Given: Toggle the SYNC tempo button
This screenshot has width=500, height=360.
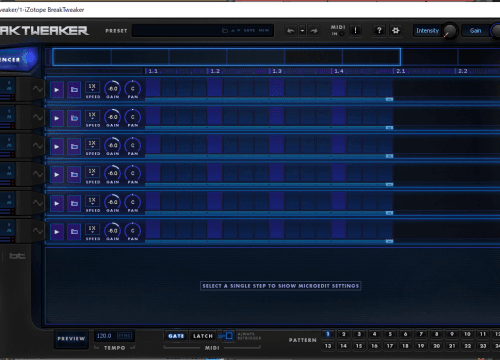Looking at the screenshot, I should click(x=124, y=336).
